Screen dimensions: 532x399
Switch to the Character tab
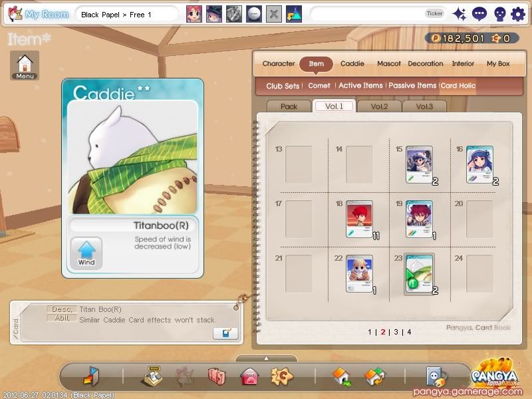[x=279, y=63]
